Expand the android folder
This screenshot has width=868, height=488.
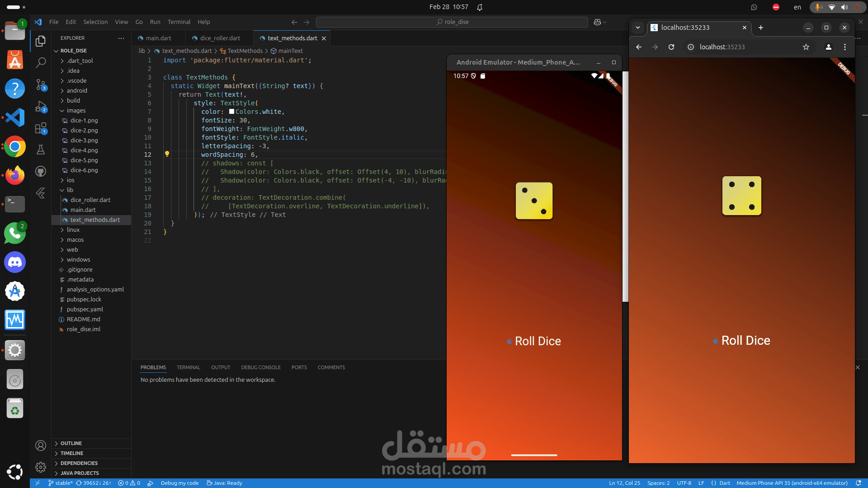[x=76, y=90]
